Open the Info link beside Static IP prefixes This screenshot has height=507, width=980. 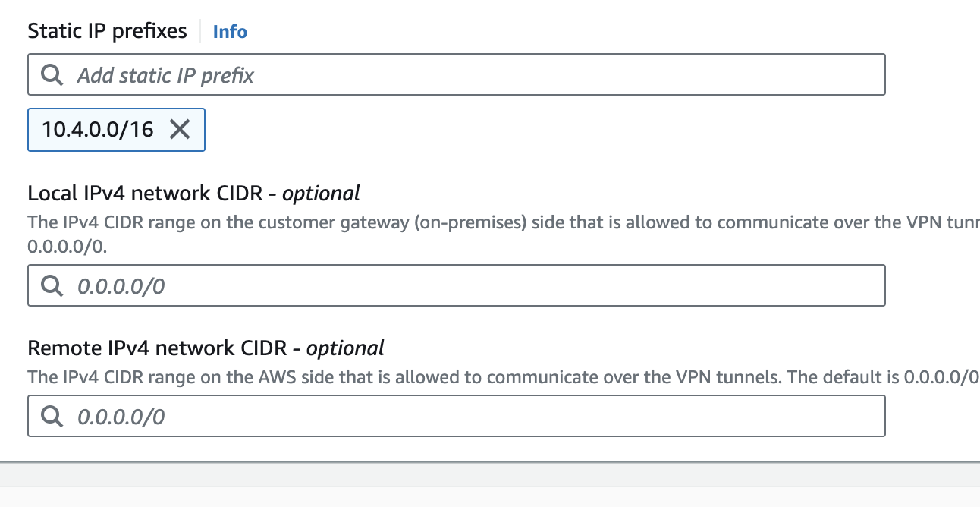230,32
